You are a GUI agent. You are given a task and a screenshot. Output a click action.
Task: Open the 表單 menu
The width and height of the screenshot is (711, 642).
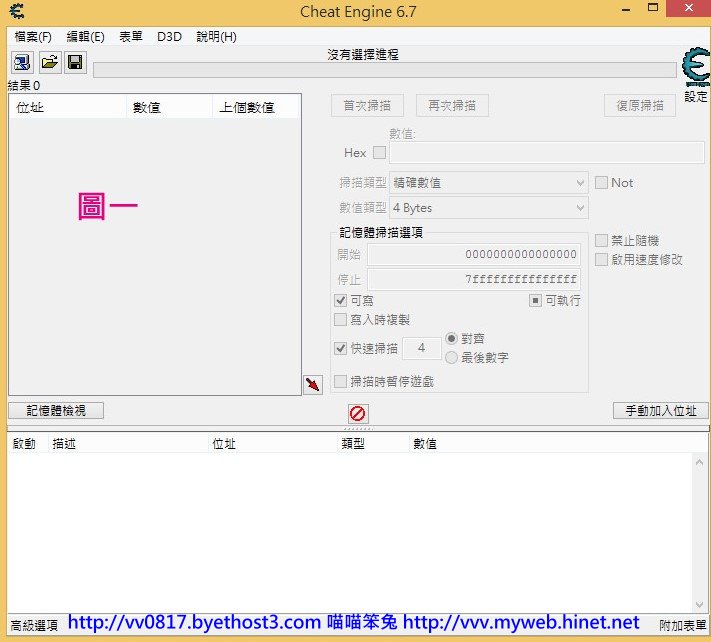point(131,37)
